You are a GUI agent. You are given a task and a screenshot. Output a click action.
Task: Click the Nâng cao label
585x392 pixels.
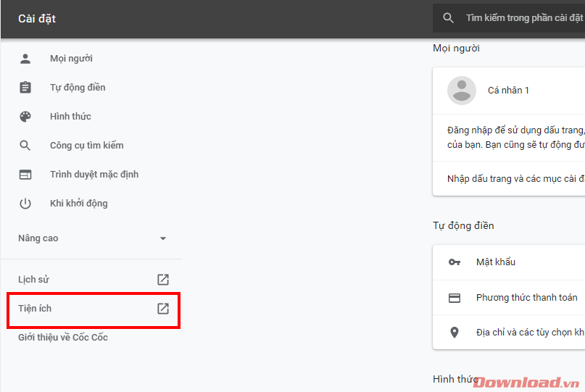tap(38, 238)
